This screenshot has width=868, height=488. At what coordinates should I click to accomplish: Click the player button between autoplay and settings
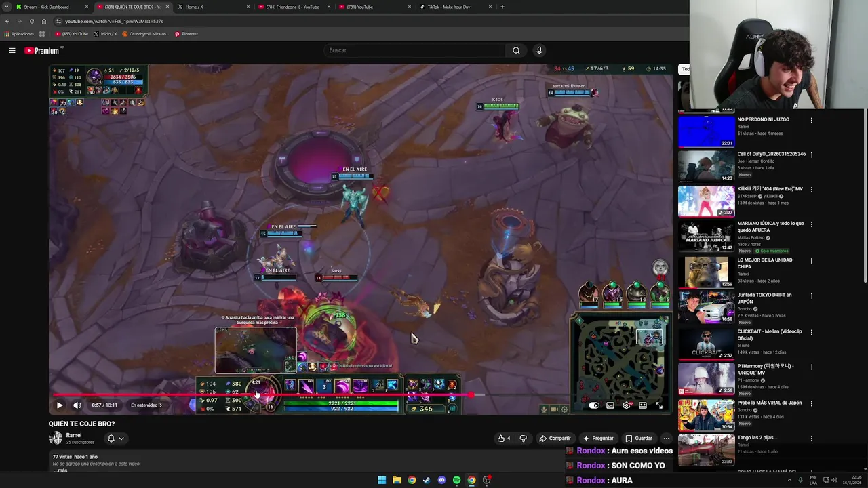coord(610,405)
